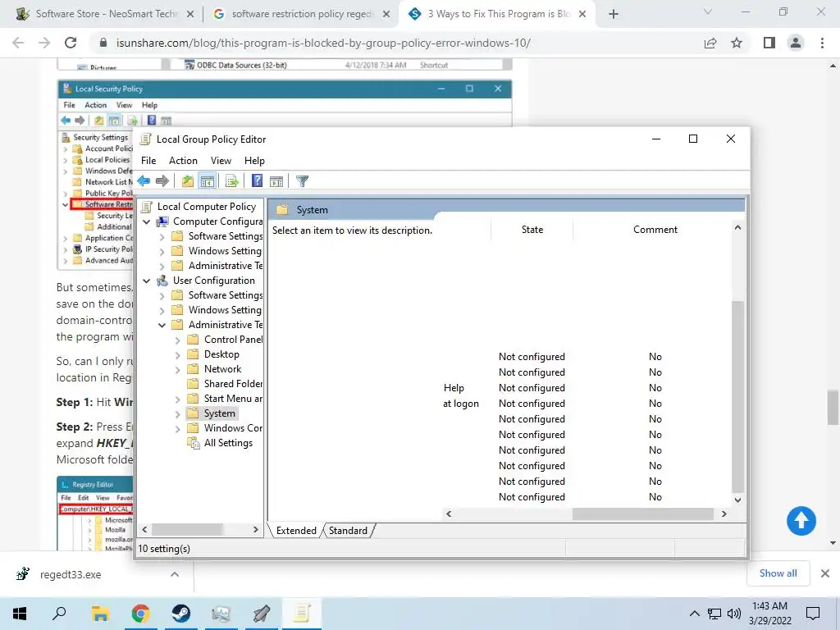The image size is (840, 630).
Task: Toggle the Show/Hide Console Tree toolbar icon
Action: point(208,181)
